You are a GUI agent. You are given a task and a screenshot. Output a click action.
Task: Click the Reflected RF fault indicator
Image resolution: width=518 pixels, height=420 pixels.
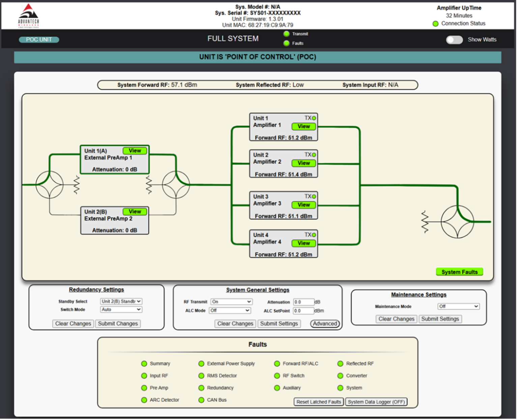pyautogui.click(x=340, y=363)
